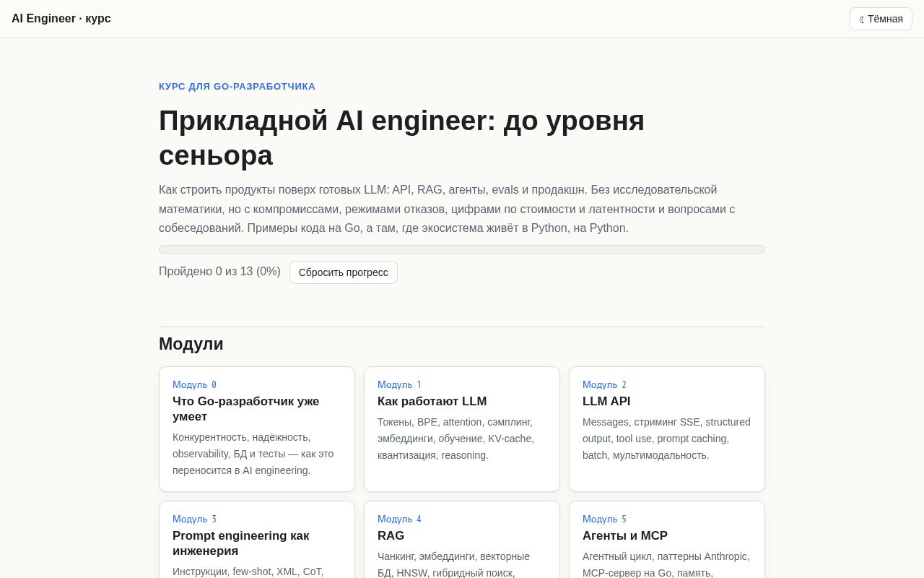Click the course progress bar
The height and width of the screenshot is (578, 924).
point(462,249)
